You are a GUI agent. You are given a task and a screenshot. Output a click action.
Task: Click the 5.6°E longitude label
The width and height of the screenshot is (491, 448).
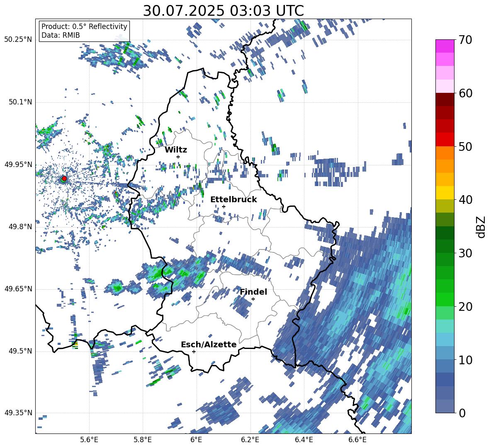pyautogui.click(x=89, y=440)
